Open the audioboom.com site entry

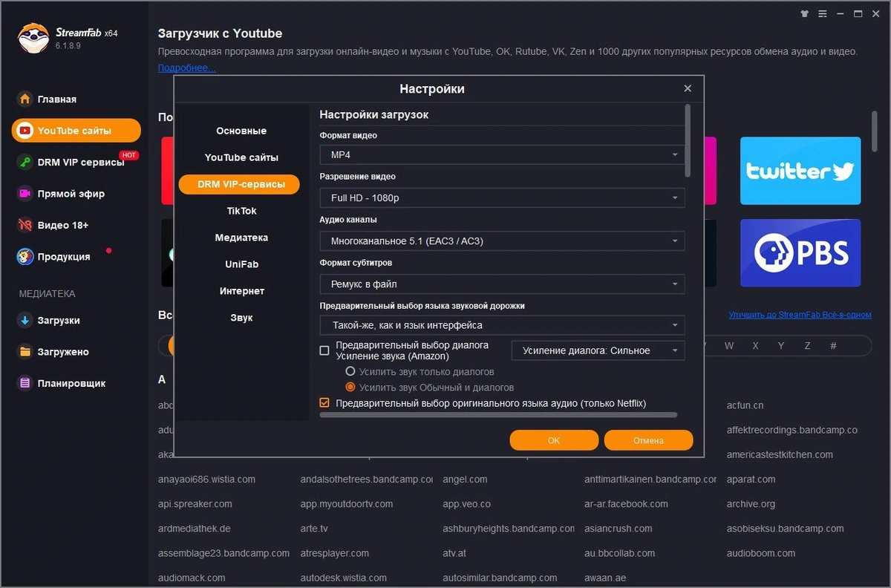point(761,553)
